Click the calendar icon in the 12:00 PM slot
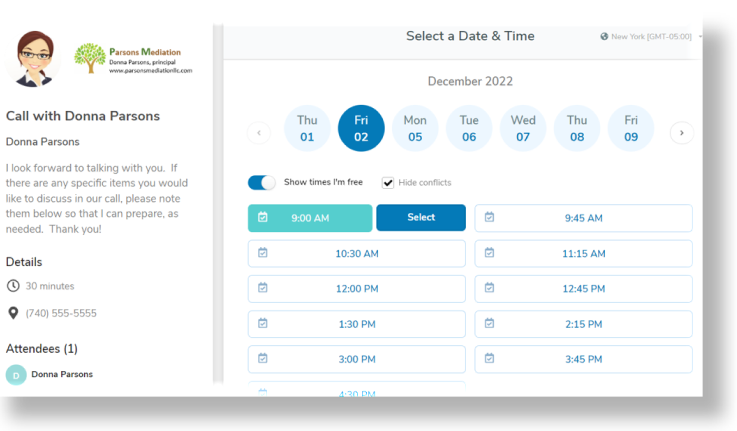 coord(262,288)
